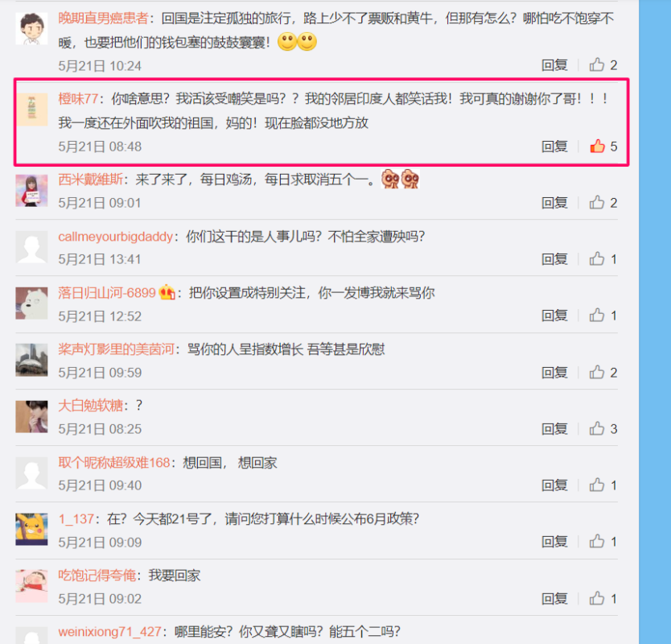
Task: Reply to 1_137's comment
Action: (554, 542)
